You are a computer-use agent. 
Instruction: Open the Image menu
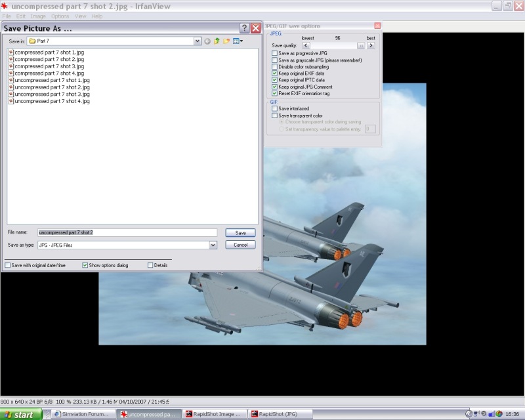38,16
